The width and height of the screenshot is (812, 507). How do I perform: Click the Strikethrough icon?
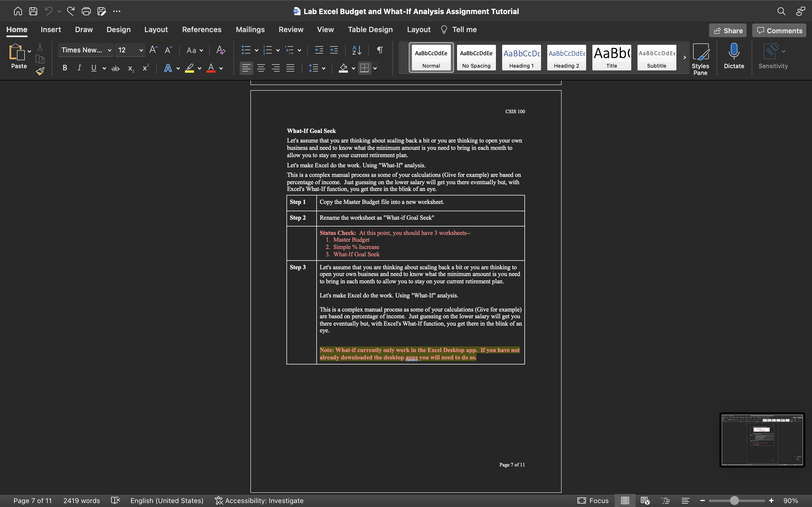115,68
